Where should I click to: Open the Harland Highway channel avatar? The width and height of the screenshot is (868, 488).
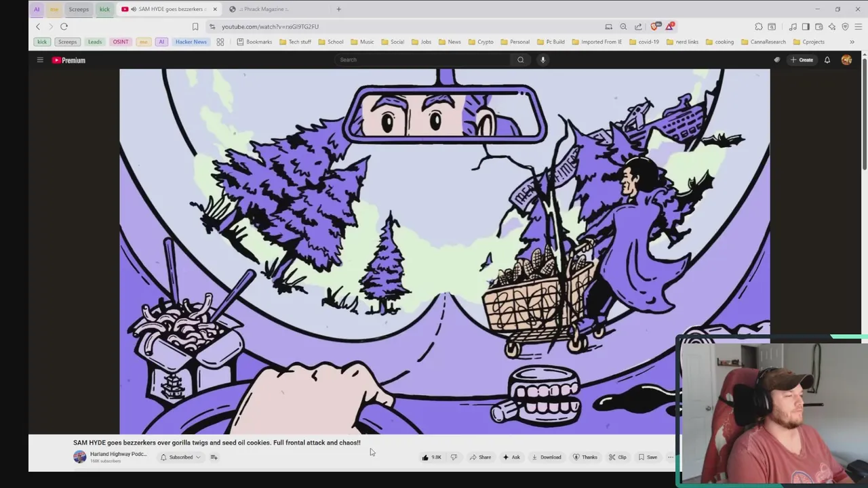(79, 457)
